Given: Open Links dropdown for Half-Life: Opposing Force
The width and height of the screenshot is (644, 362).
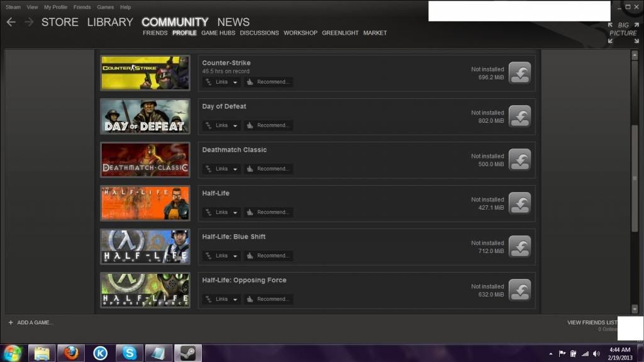Looking at the screenshot, I should point(222,299).
